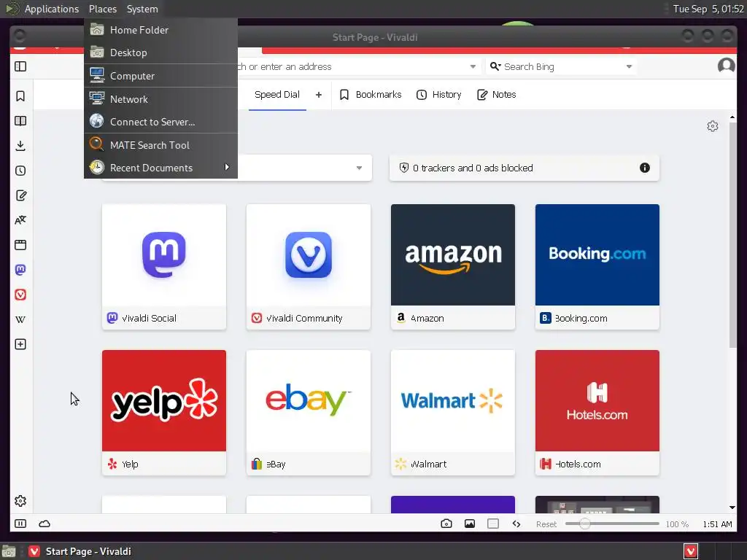Switch to the Speed Dial tab
Viewport: 747px width, 560px height.
click(277, 95)
